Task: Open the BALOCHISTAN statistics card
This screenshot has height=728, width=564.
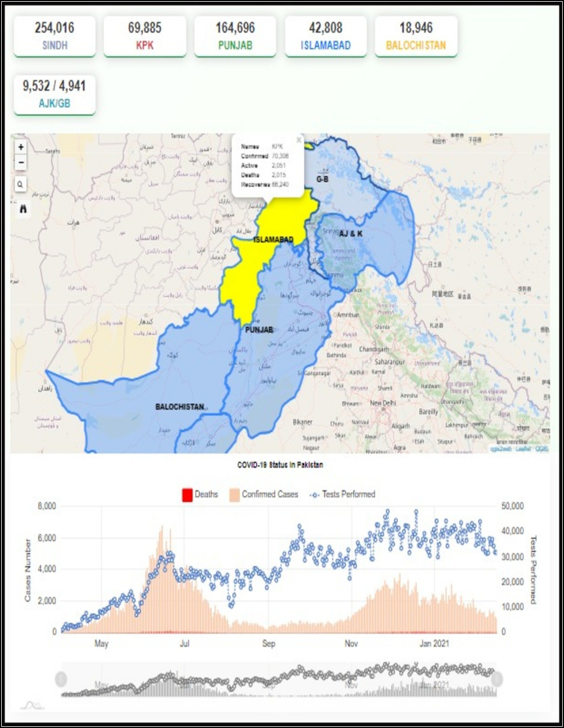Action: point(416,36)
